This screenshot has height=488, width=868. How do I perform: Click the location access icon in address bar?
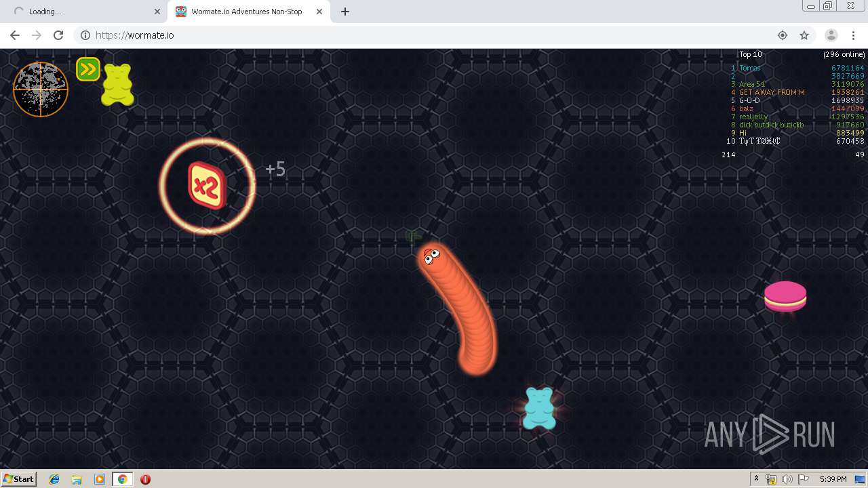click(x=783, y=35)
